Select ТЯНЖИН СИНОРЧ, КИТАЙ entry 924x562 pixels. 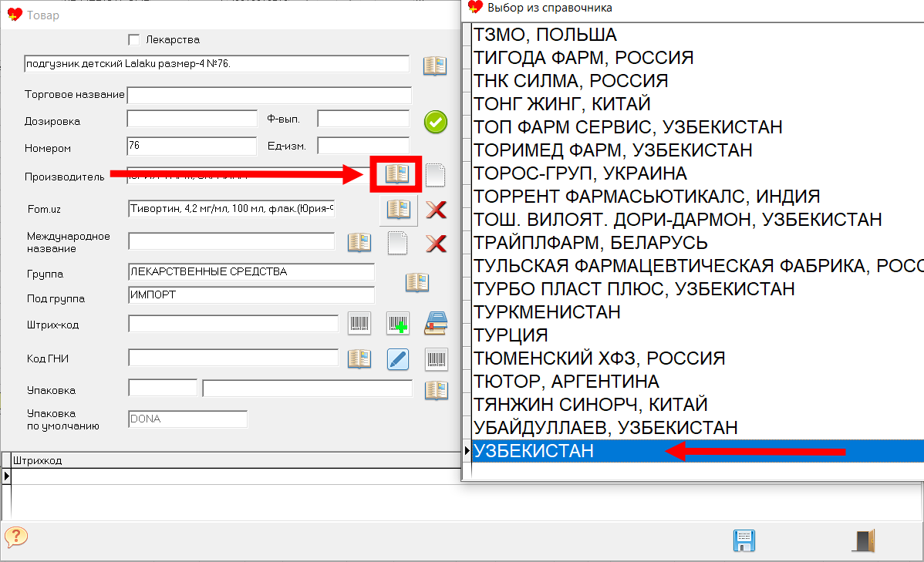tap(698, 404)
